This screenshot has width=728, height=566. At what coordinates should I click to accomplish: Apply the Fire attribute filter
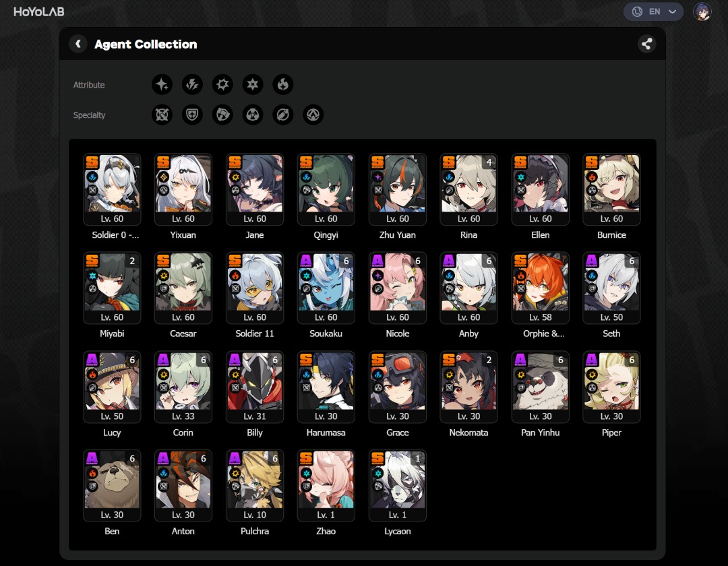click(282, 84)
